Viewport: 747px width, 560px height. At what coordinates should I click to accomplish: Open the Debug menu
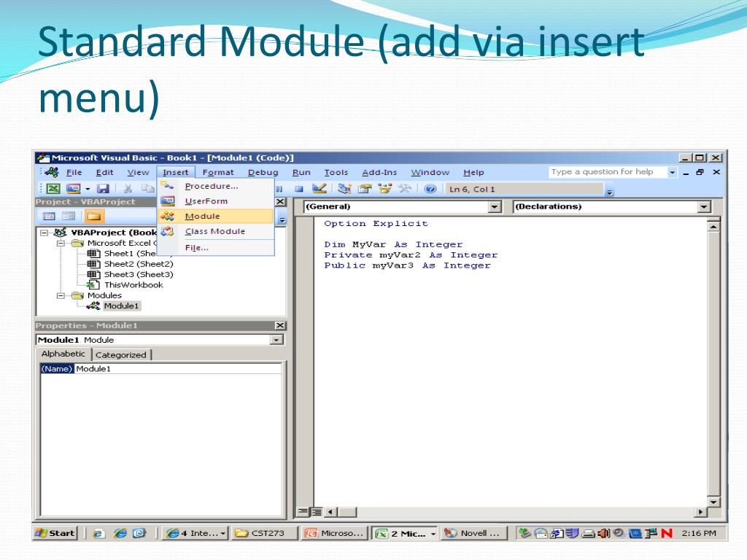coord(263,172)
